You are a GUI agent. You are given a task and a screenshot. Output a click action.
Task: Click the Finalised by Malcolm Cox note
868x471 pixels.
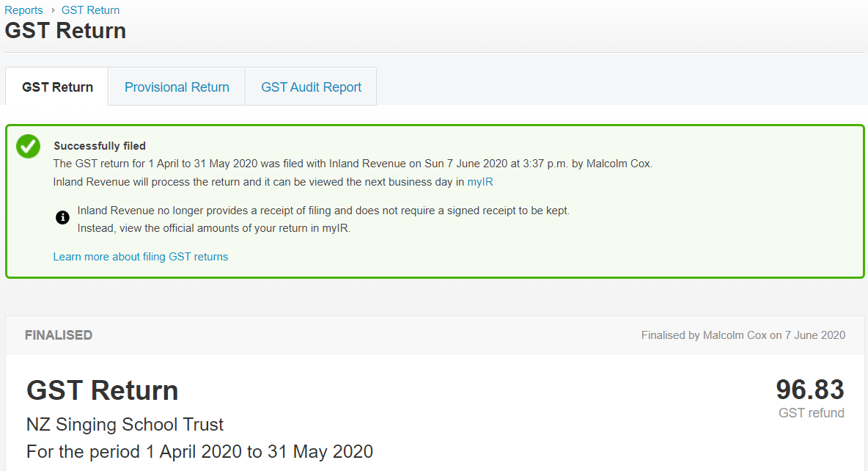743,335
